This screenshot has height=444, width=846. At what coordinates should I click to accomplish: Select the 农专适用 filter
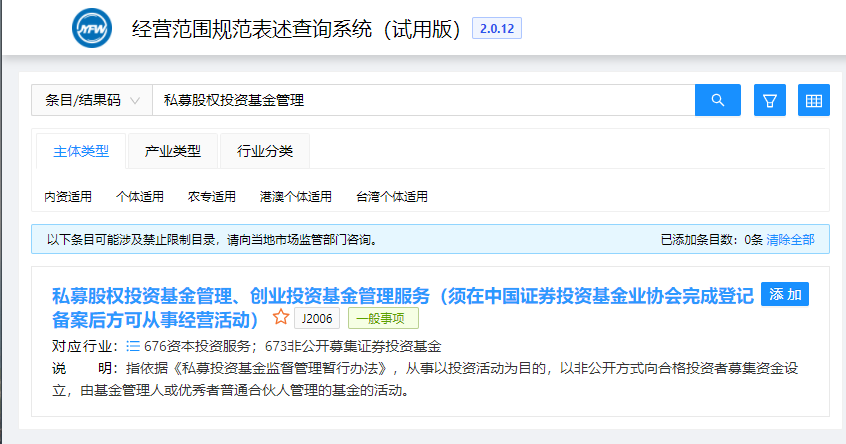[212, 196]
